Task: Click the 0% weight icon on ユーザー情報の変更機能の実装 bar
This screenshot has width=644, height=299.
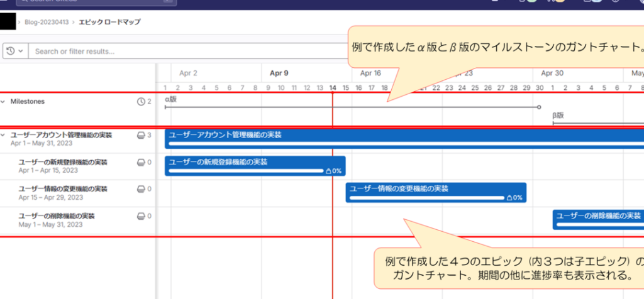Action: pyautogui.click(x=509, y=198)
